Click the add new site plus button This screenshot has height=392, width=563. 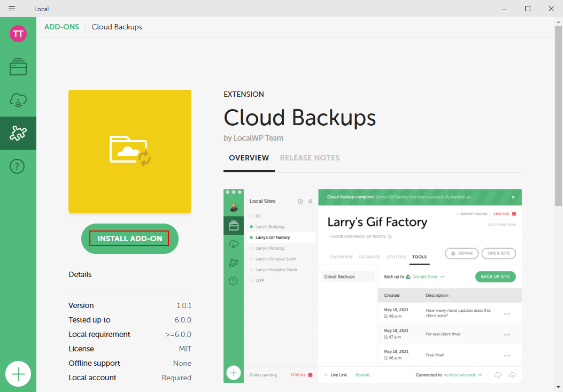(18, 374)
